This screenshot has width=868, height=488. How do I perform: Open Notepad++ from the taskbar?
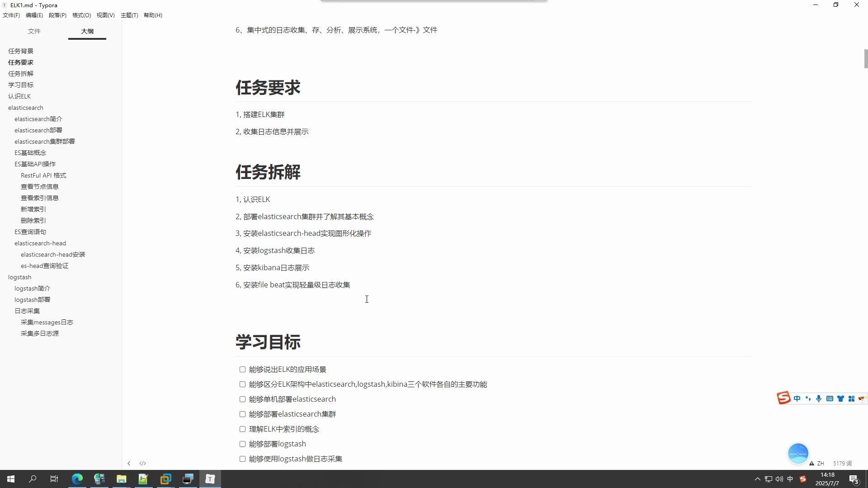click(143, 479)
